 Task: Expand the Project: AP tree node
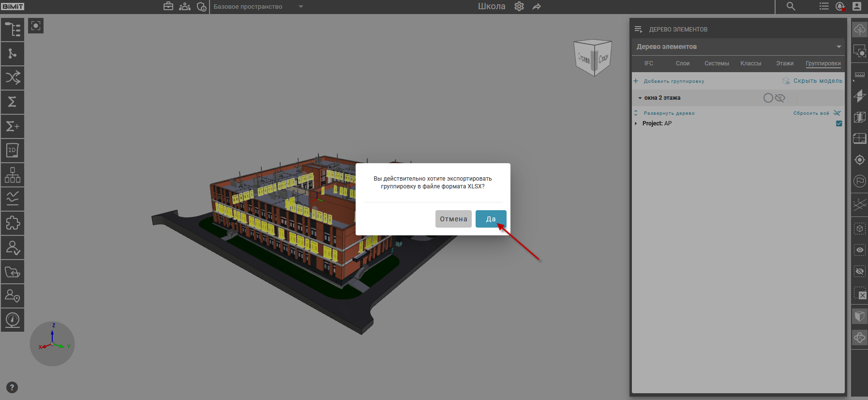(636, 123)
